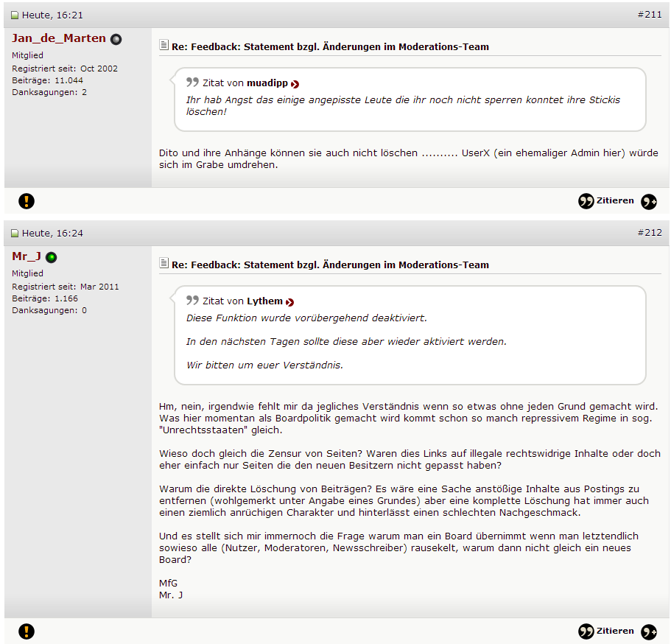The height and width of the screenshot is (644, 671).
Task: View muadipp's original post via arrow icon
Action: click(295, 84)
